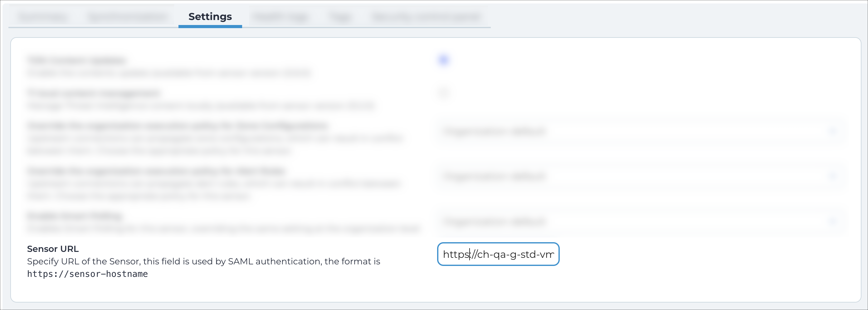Open the rightmost tab in the tab bar
Image resolution: width=868 pixels, height=310 pixels.
[426, 16]
